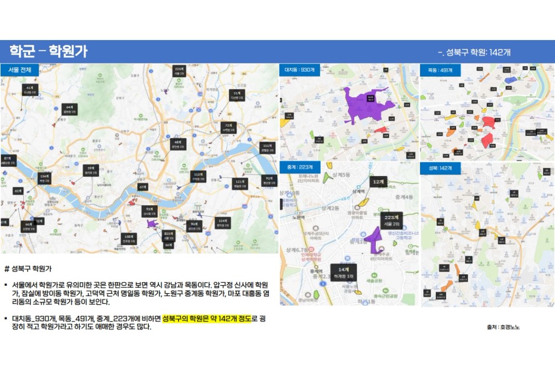Click the header note '-. 성북구 학원: 142개'
This screenshot has height=392, width=555.
(x=474, y=53)
